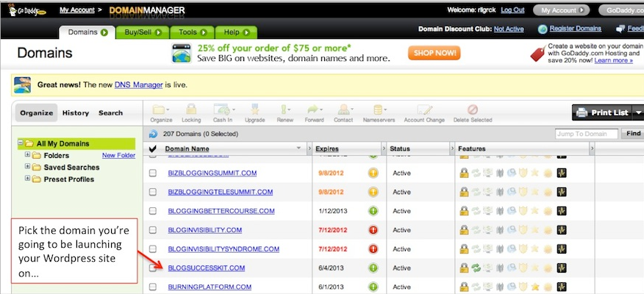The width and height of the screenshot is (644, 294).
Task: Click sunburst icon in BLOGGINGBETTERCOURSE.COM row
Action: click(x=548, y=211)
